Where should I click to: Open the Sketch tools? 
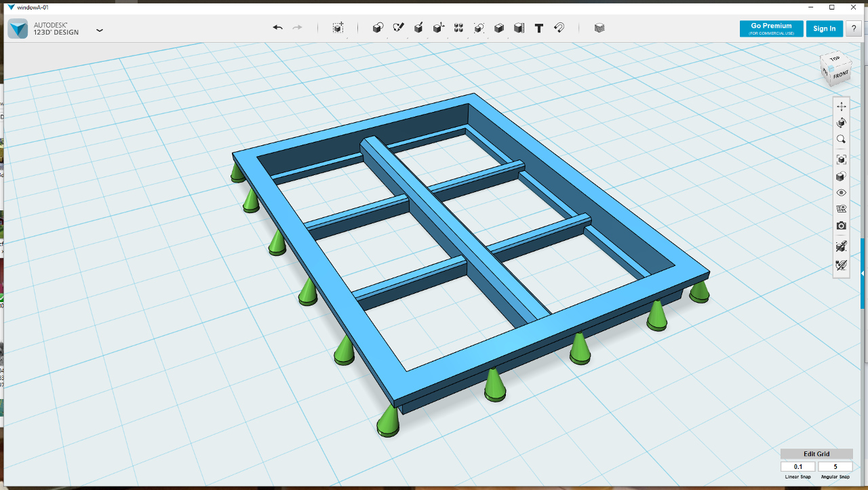pos(399,28)
